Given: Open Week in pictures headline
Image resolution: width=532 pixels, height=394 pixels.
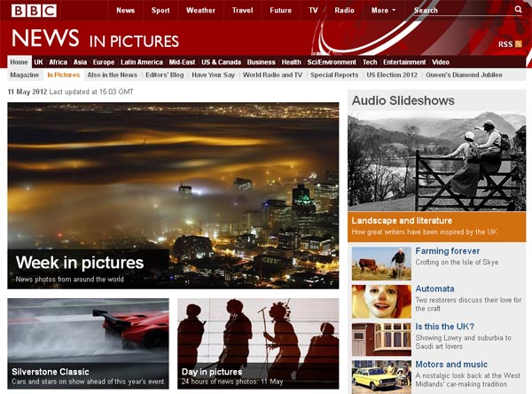Looking at the screenshot, I should pyautogui.click(x=80, y=263).
